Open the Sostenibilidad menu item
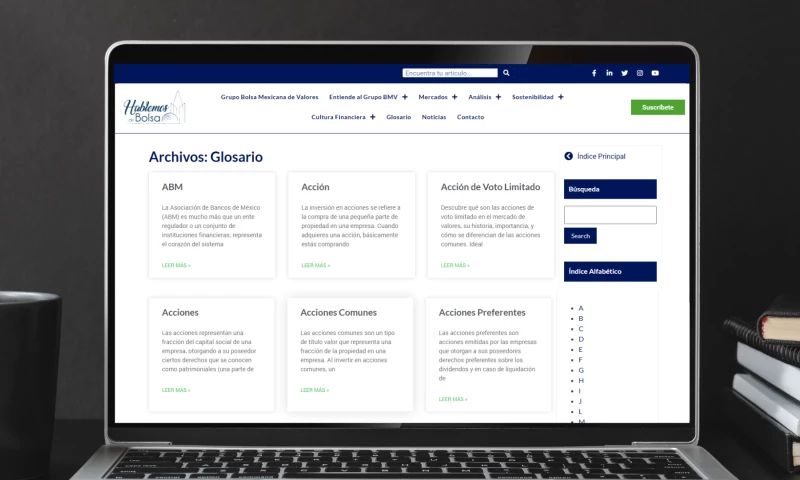Image resolution: width=800 pixels, height=480 pixels. click(x=533, y=97)
